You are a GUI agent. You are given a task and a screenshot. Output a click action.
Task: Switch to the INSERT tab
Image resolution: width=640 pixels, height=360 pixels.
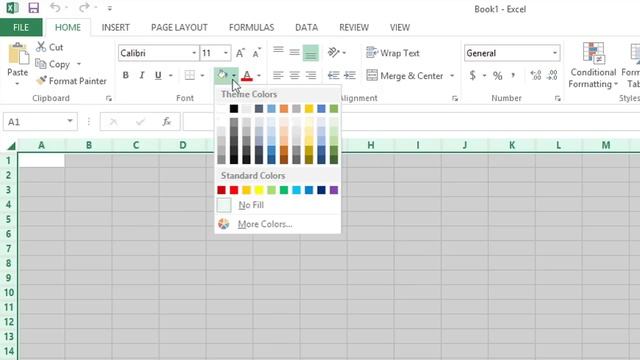point(116,27)
